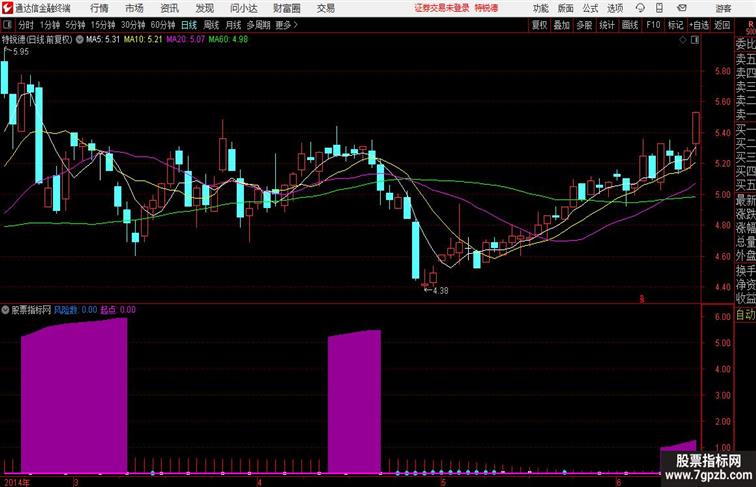The height and width of the screenshot is (487, 756).
Task: Select the 日线 daily chart tab
Action: [x=189, y=25]
